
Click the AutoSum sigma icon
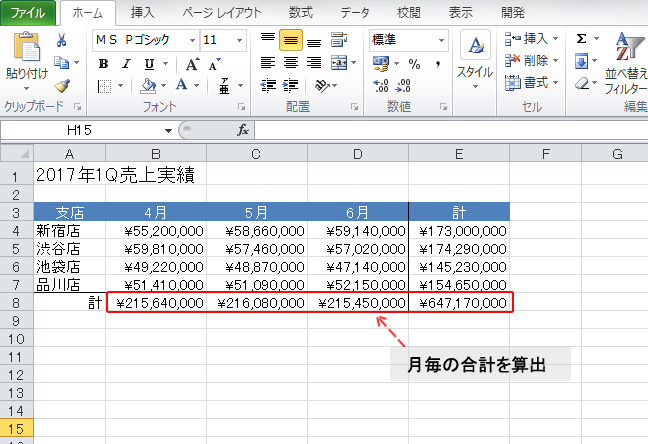click(x=582, y=39)
